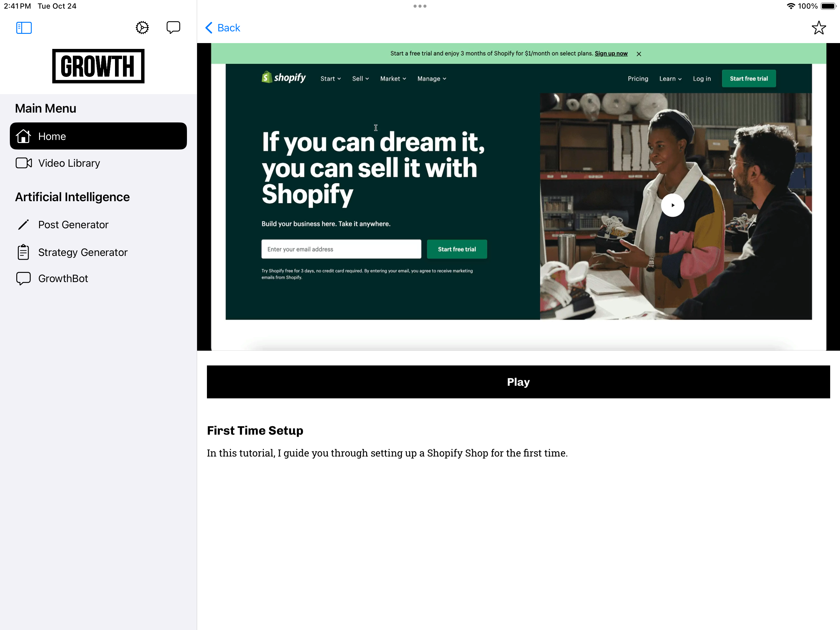Image resolution: width=840 pixels, height=630 pixels.
Task: Click the Video Library camera icon
Action: [x=24, y=163]
